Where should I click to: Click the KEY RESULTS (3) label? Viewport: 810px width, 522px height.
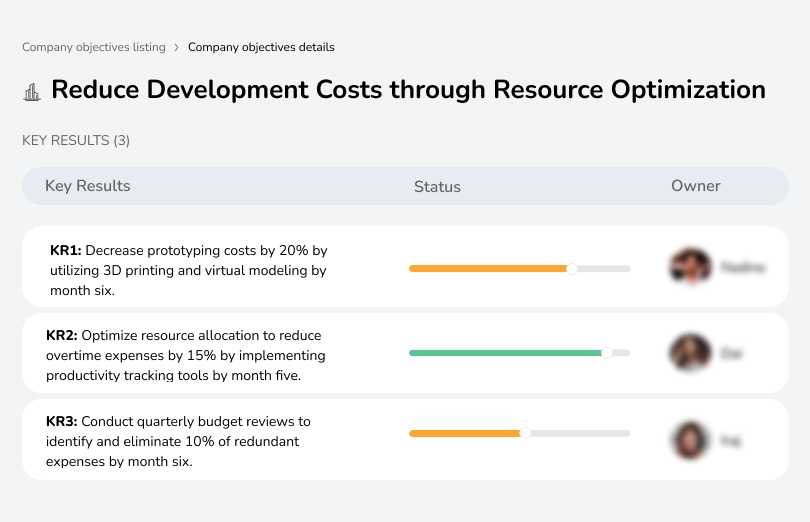pyautogui.click(x=76, y=141)
